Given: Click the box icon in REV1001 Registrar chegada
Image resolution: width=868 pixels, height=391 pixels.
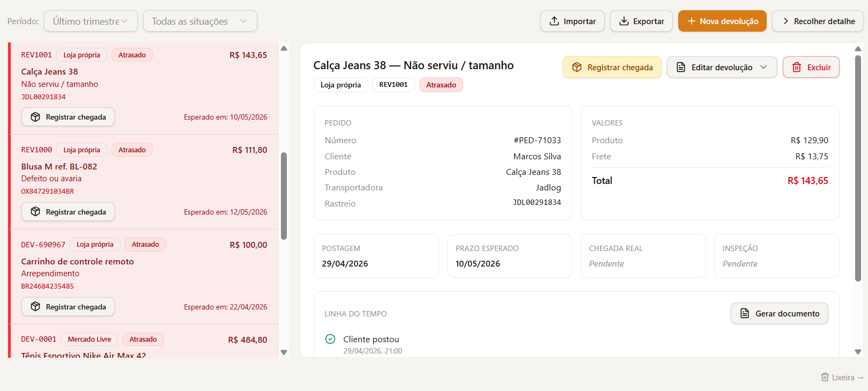Looking at the screenshot, I should coord(35,117).
